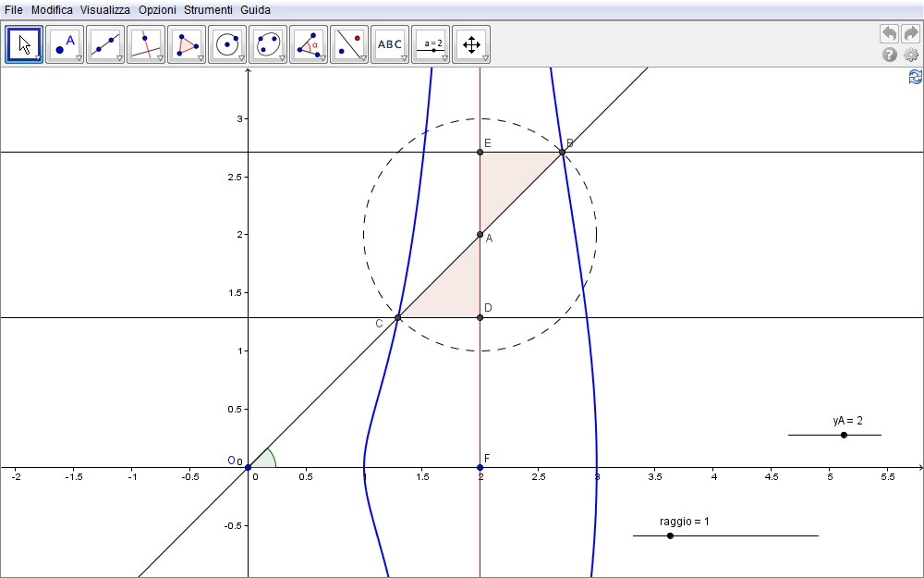Activate the Perpendicular Line tool
The image size is (924, 578).
[x=146, y=44]
